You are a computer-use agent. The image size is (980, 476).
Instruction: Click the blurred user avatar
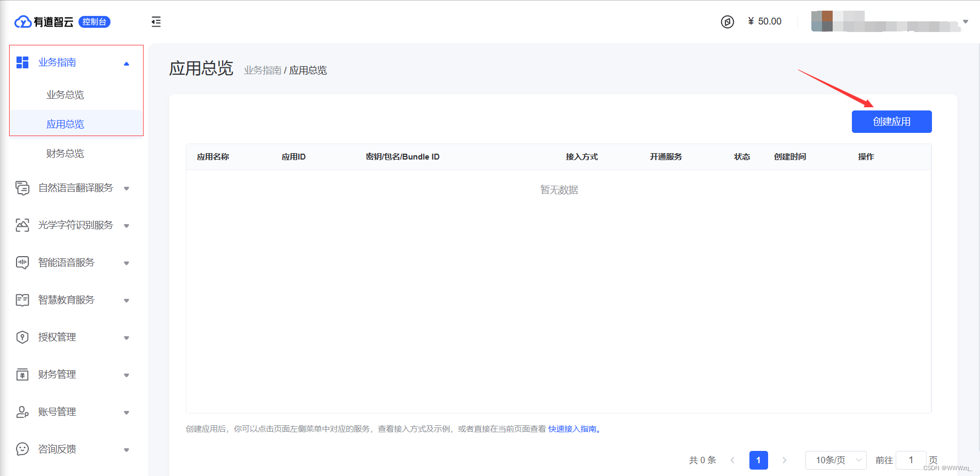point(822,21)
